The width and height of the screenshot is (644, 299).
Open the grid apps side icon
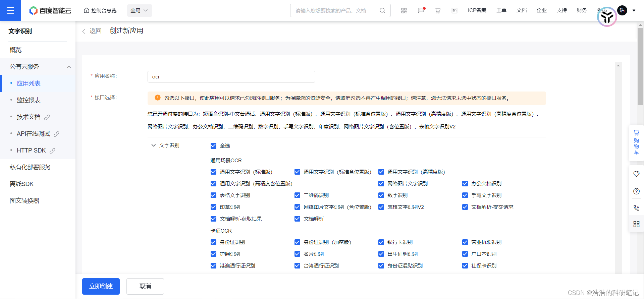point(636,224)
